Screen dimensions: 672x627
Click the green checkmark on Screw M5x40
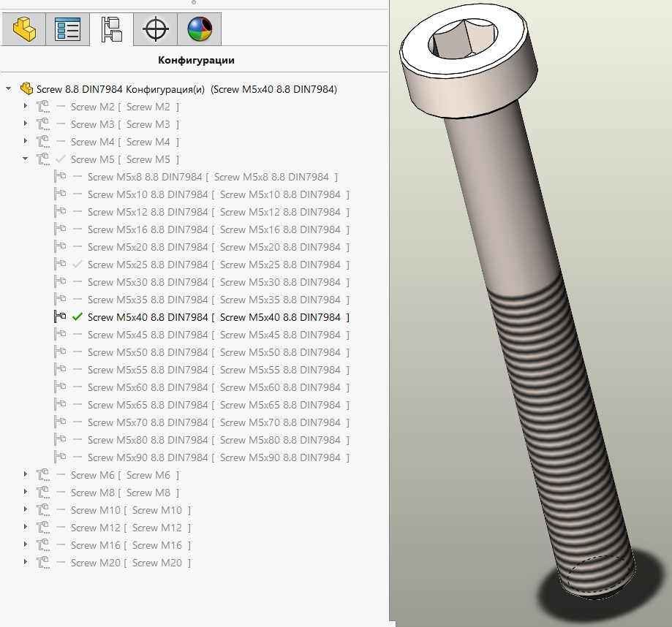coord(78,317)
